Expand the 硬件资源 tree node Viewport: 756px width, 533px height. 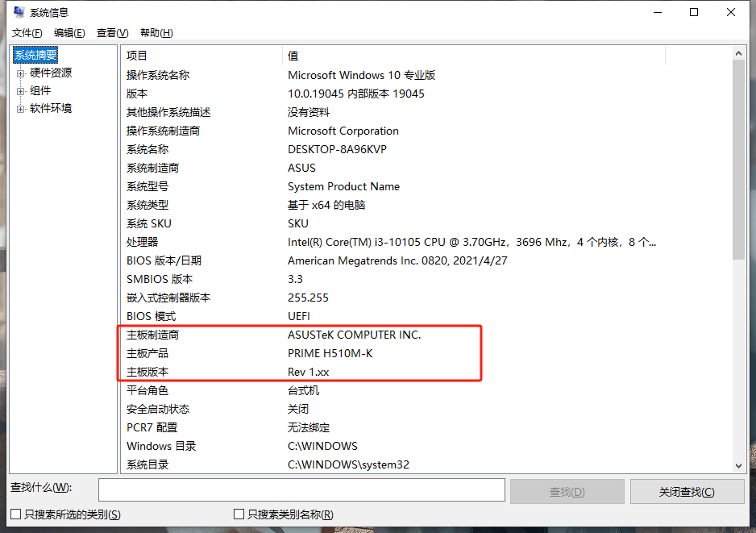pos(20,73)
